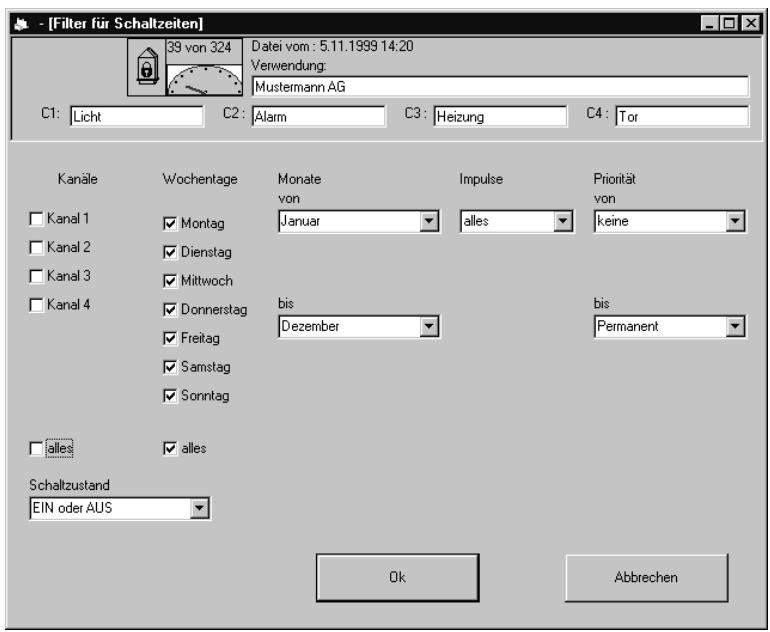Open the Impulse dropdown

(562, 222)
